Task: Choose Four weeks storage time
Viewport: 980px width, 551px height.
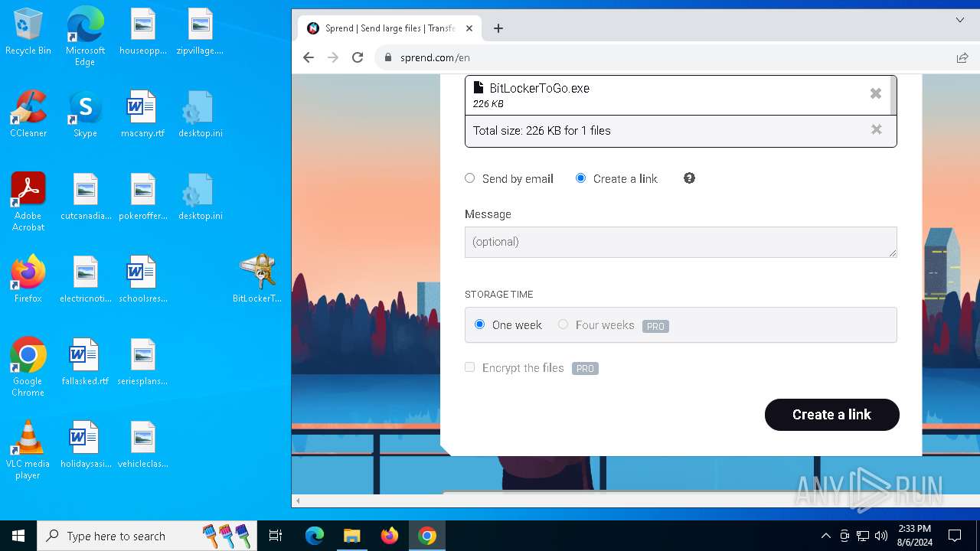Action: click(563, 324)
